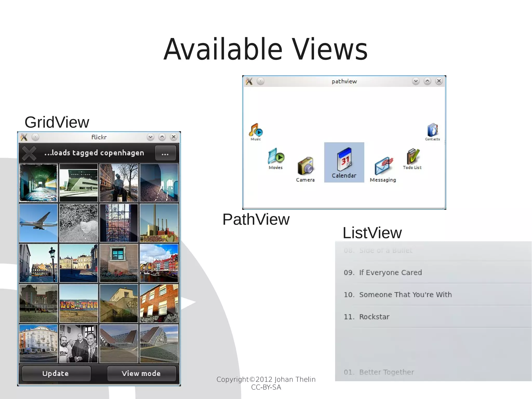Click the X app icon in Flickr titlebar
532x399 pixels.
[x=24, y=137]
